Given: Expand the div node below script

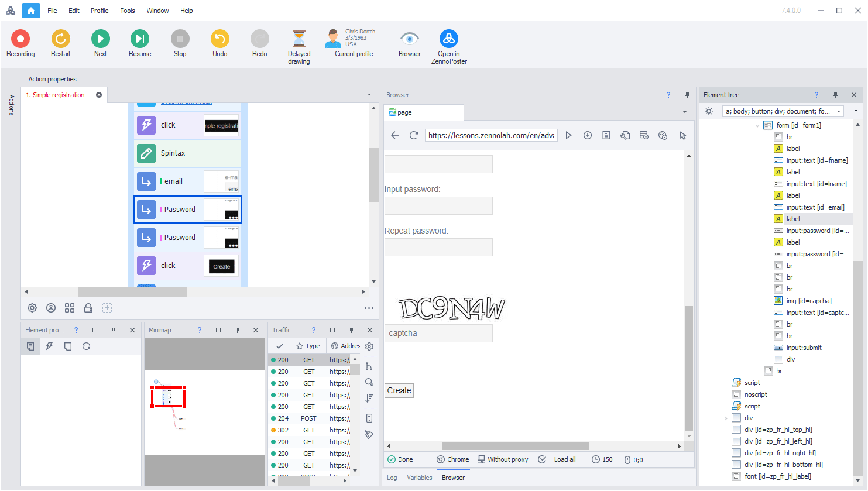Looking at the screenshot, I should point(726,418).
